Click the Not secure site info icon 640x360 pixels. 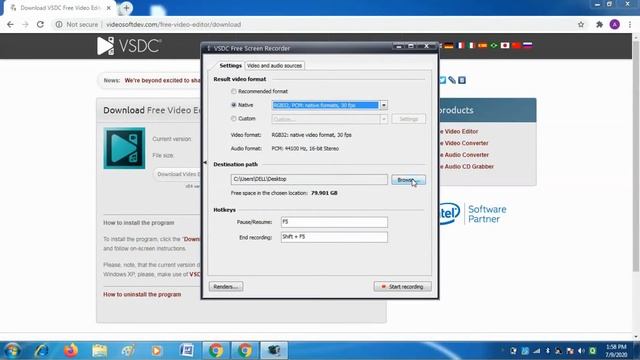point(59,24)
